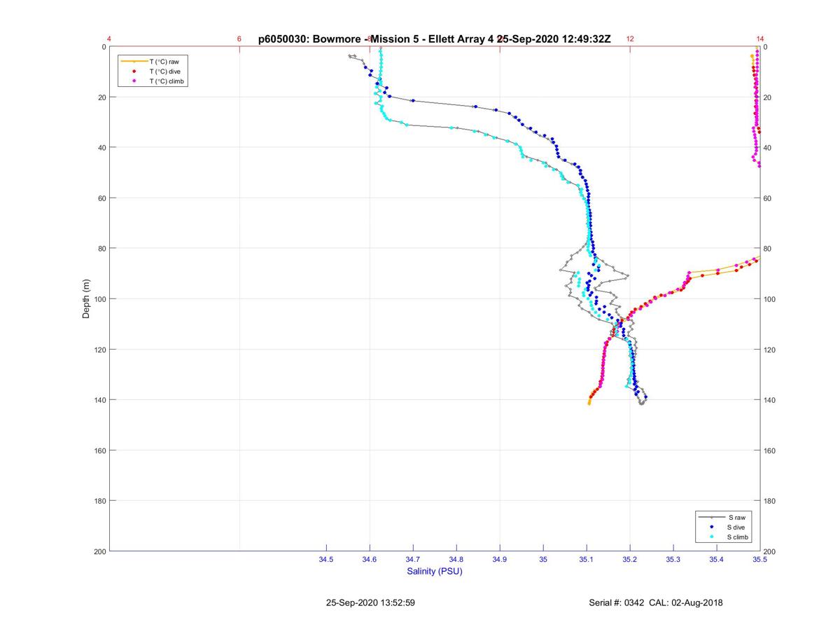The image size is (840, 620).
Task: Click the "Salinity (PSU)" axis label
Action: [x=435, y=571]
